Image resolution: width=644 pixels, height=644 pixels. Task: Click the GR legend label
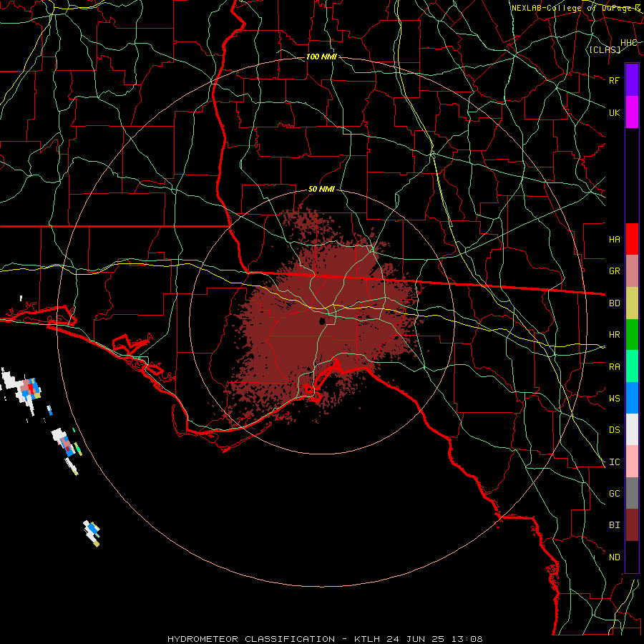(x=615, y=271)
